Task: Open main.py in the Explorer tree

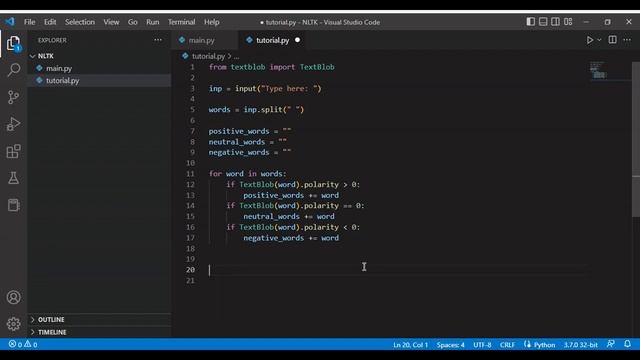Action: (x=99, y=68)
